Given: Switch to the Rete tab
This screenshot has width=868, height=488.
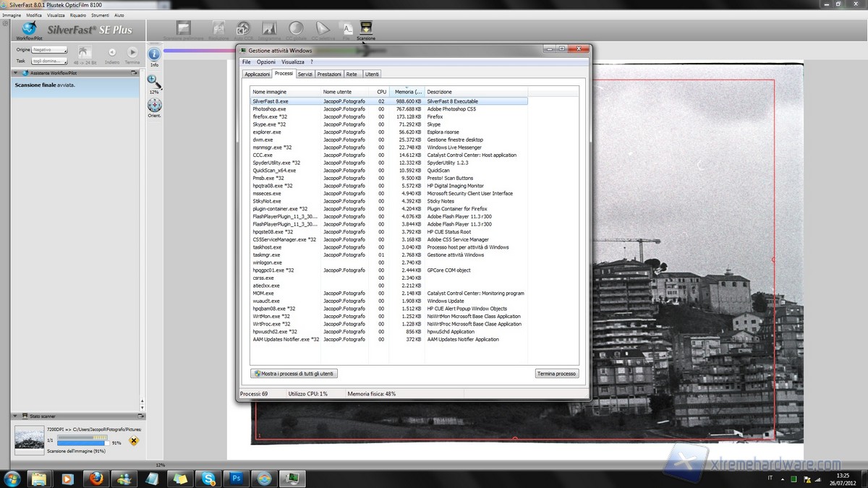Looking at the screenshot, I should pyautogui.click(x=352, y=74).
